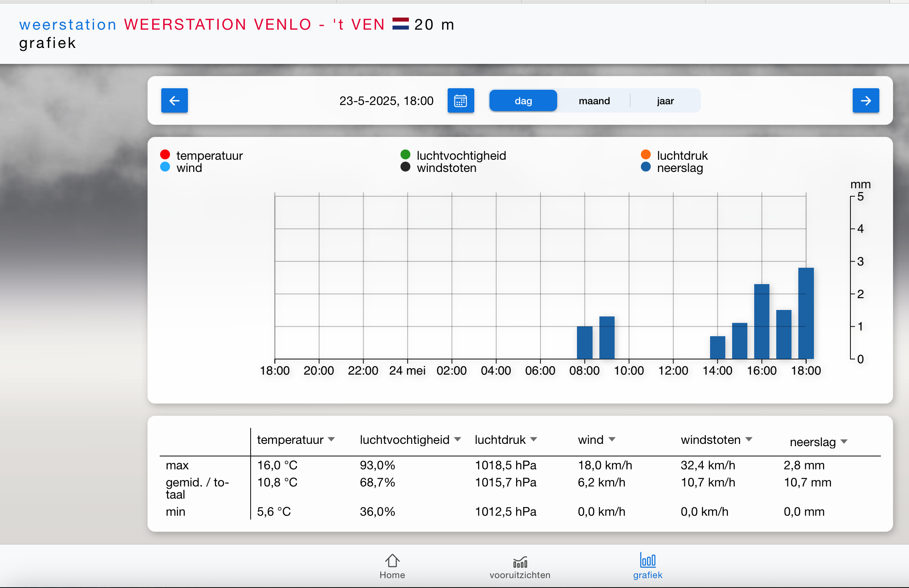Screen dimensions: 909x588
Task: Switch to the maand tab
Action: click(594, 101)
